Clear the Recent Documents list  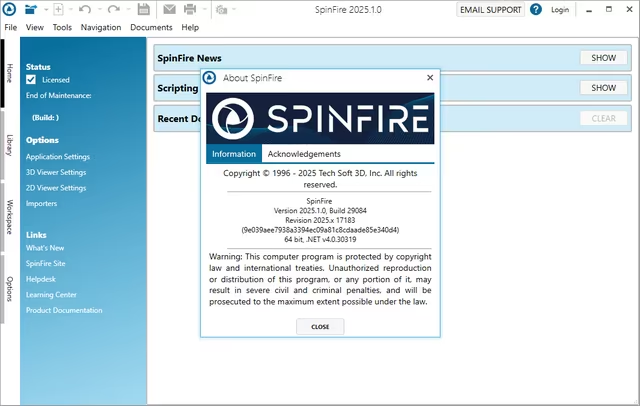(x=603, y=118)
